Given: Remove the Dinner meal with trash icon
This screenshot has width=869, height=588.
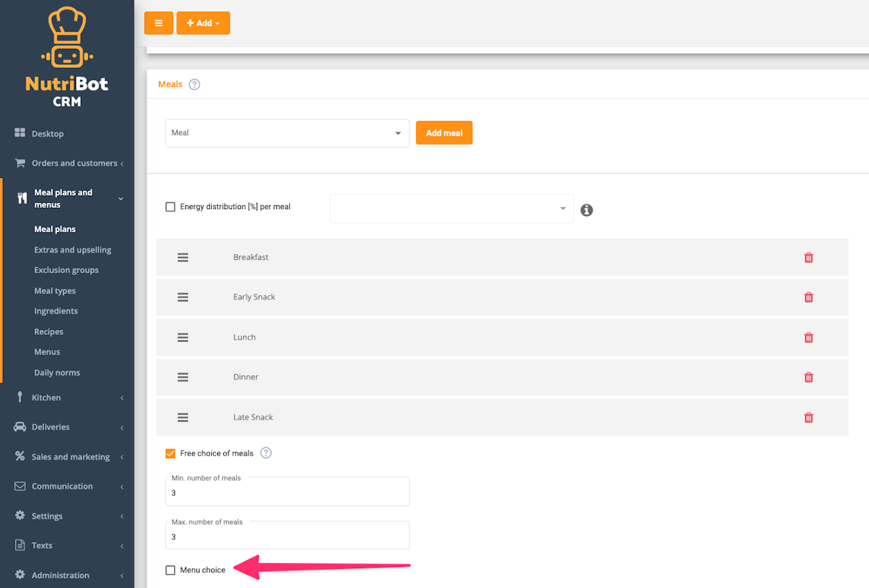Looking at the screenshot, I should point(809,378).
